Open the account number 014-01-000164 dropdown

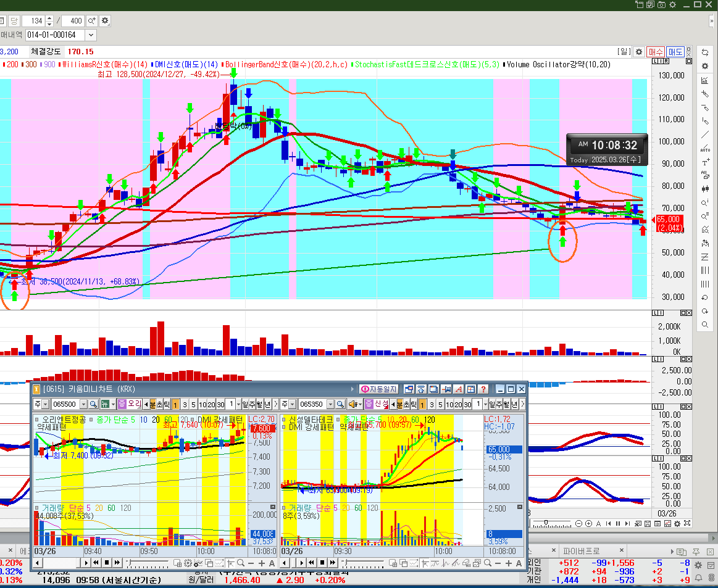coord(91,35)
